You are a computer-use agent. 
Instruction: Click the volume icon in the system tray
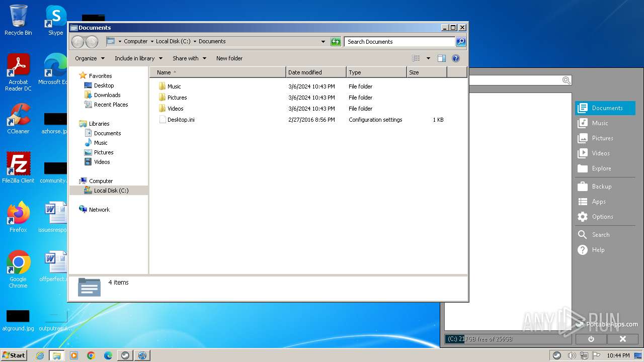click(x=572, y=355)
